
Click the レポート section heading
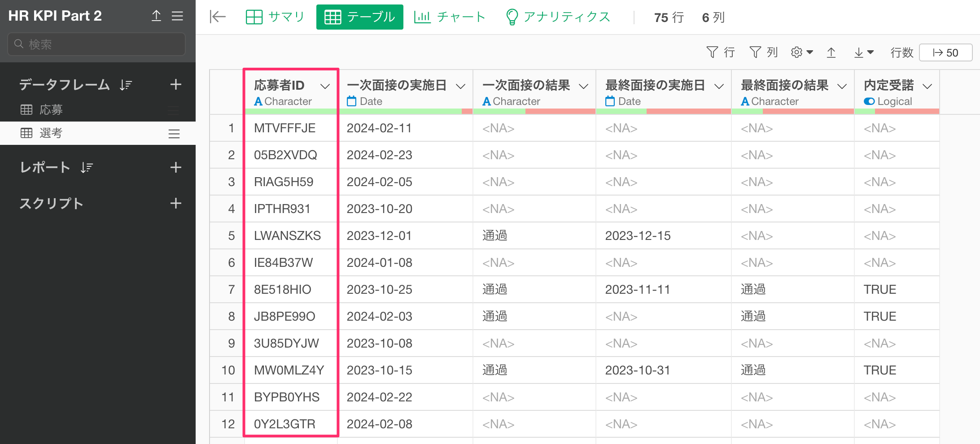(x=45, y=167)
